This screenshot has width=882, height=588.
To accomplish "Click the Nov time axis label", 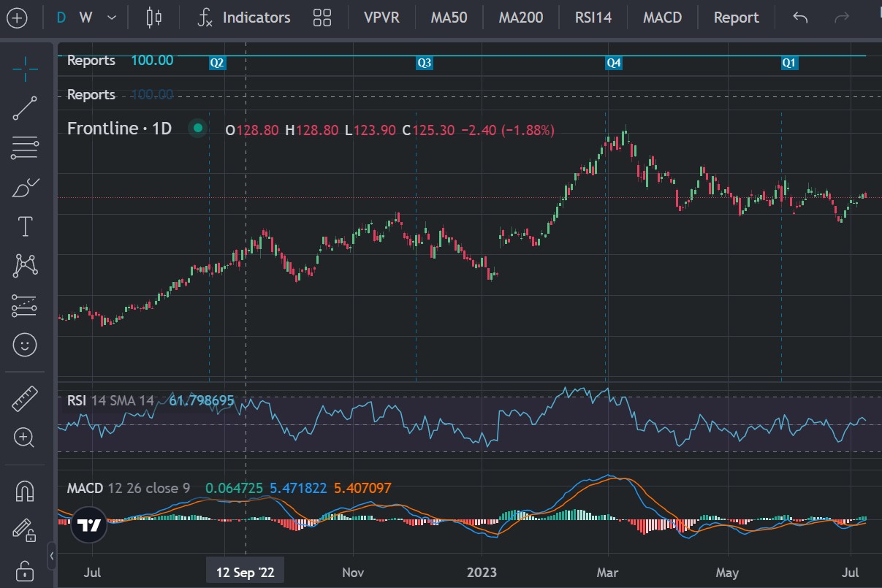I will (353, 572).
